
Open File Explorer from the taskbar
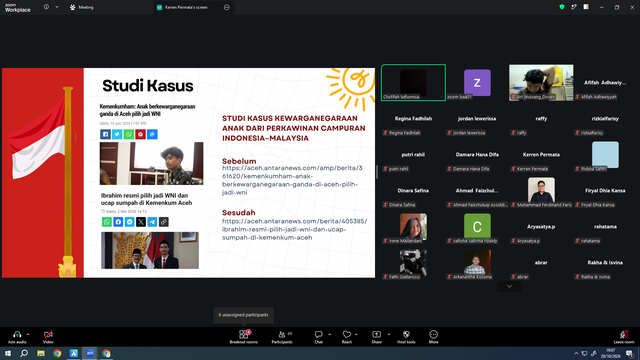tap(41, 353)
